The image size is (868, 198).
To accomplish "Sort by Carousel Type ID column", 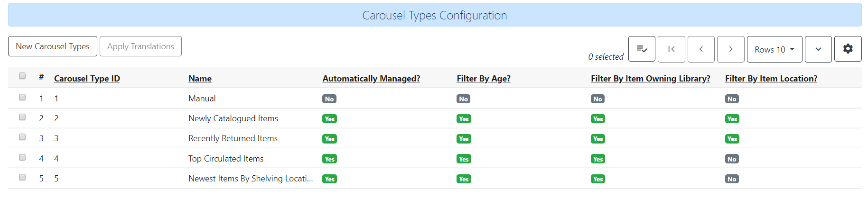I will point(87,79).
